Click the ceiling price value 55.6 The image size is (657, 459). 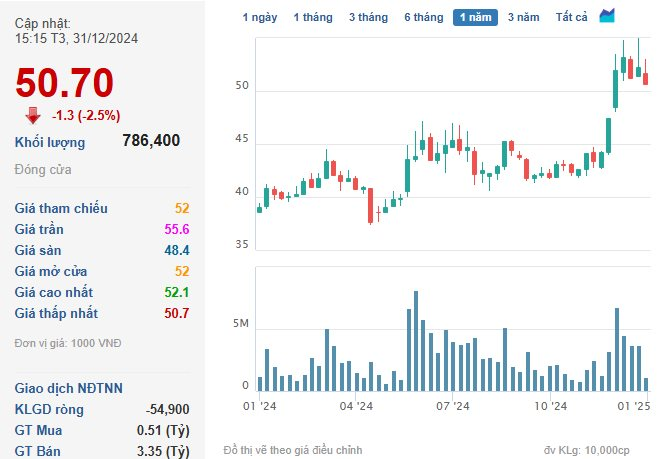point(177,229)
